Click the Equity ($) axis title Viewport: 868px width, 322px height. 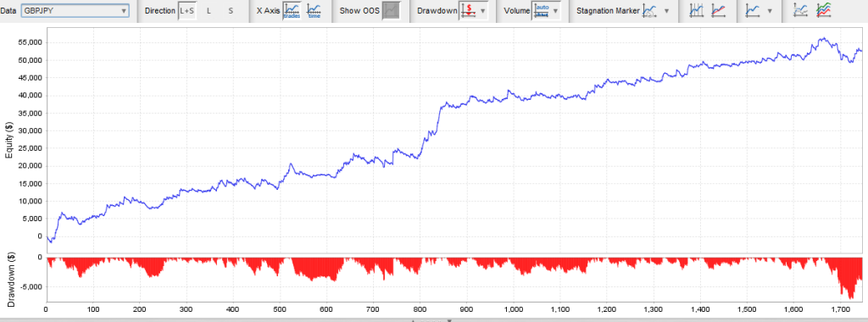pos(9,141)
